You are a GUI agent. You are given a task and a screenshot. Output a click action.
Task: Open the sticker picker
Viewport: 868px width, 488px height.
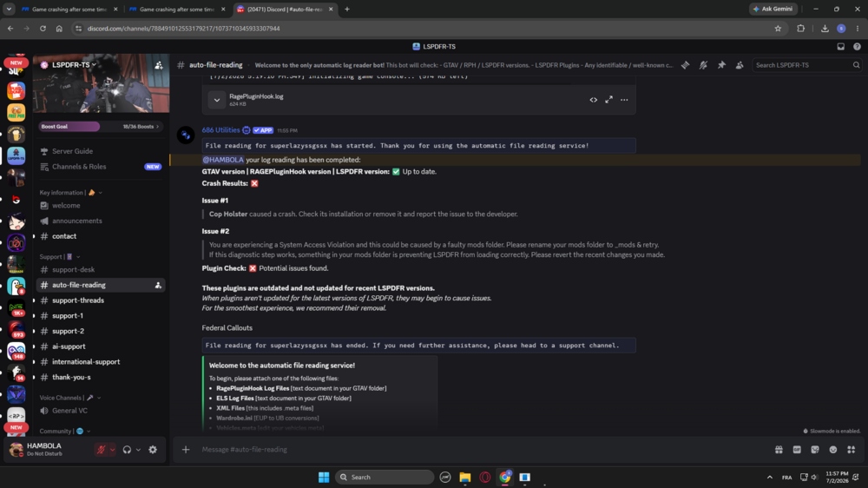pyautogui.click(x=815, y=450)
